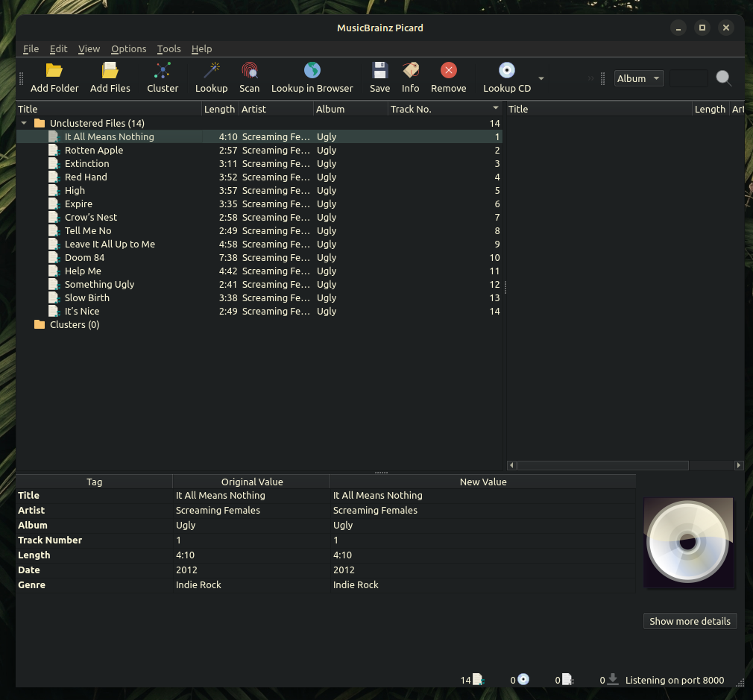Click the Tag column header in metadata table
This screenshot has height=700, width=753.
point(94,482)
